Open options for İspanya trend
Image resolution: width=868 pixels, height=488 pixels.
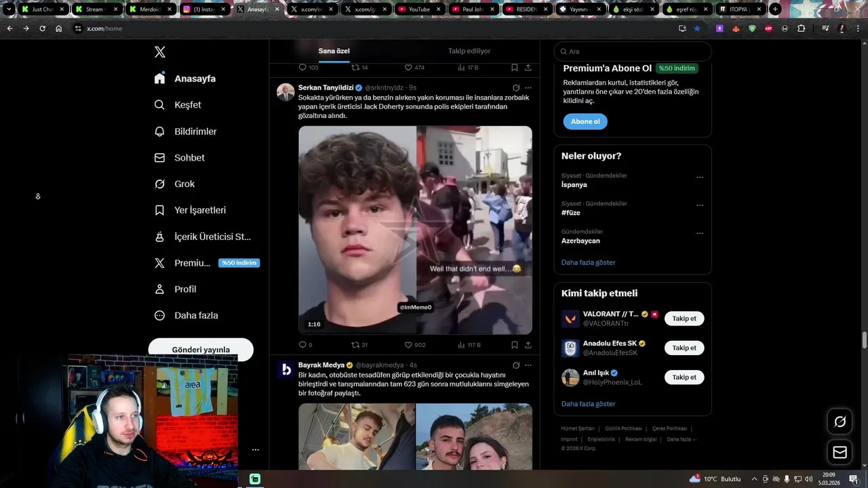(700, 178)
